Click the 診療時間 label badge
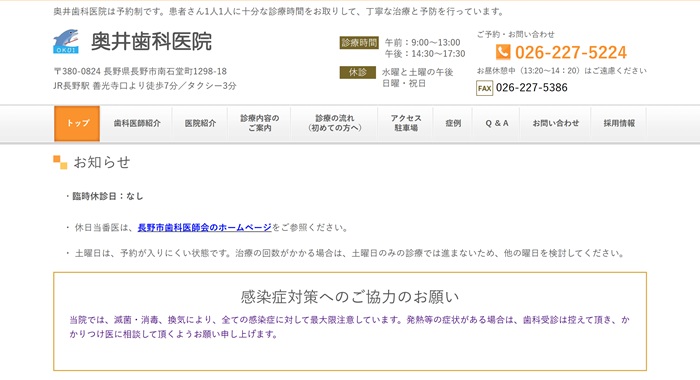 (359, 43)
